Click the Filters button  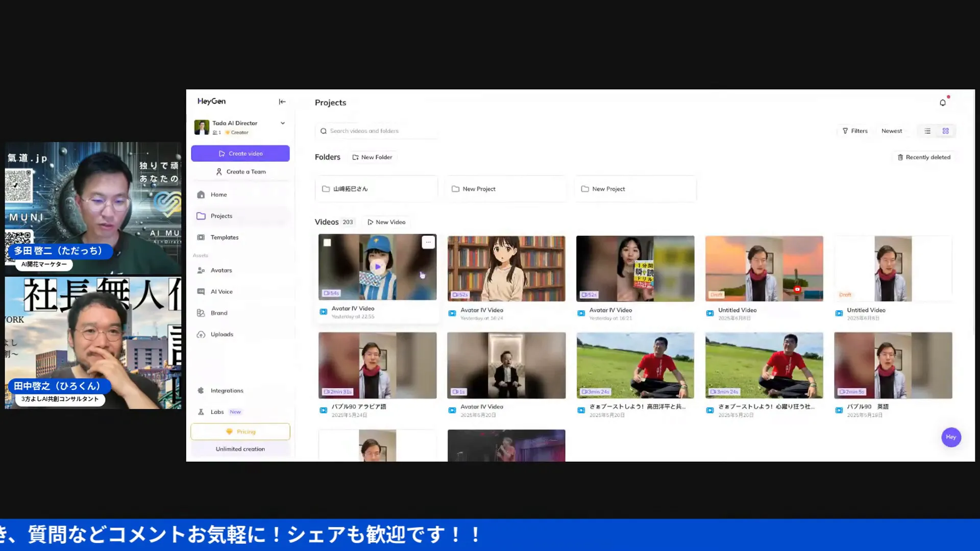click(x=855, y=131)
